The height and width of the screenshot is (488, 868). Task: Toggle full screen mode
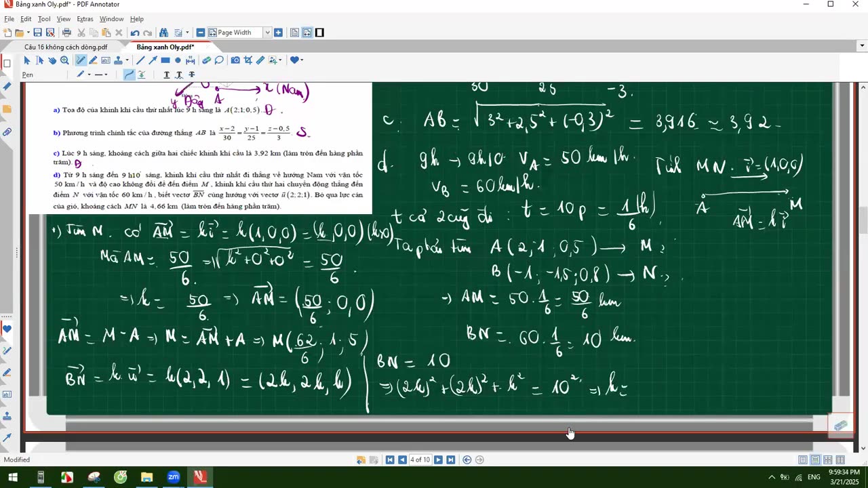[319, 33]
